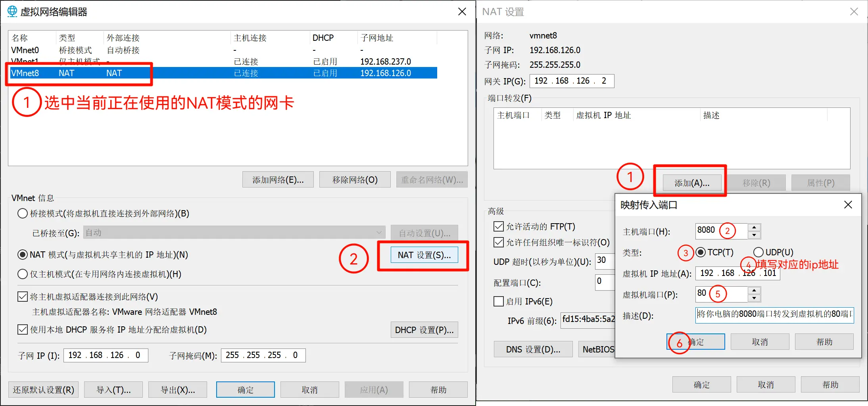Open the 已桥接至 dropdown

[234, 232]
